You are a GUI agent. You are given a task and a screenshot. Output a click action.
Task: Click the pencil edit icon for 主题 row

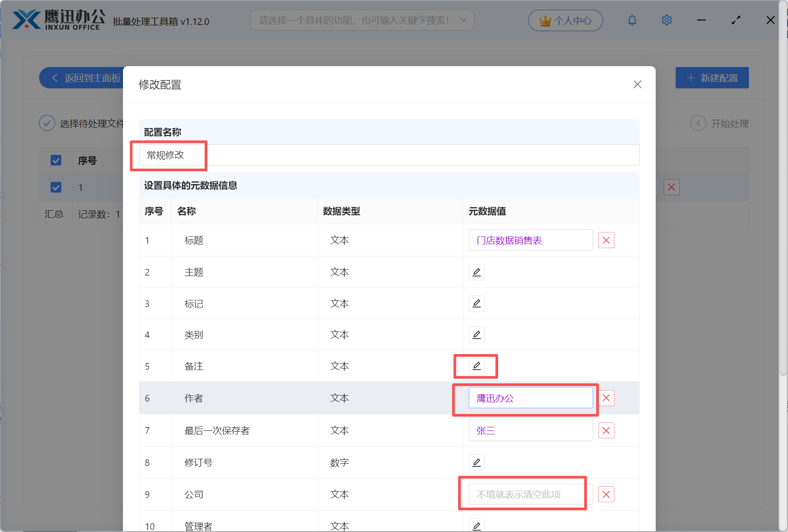(476, 272)
